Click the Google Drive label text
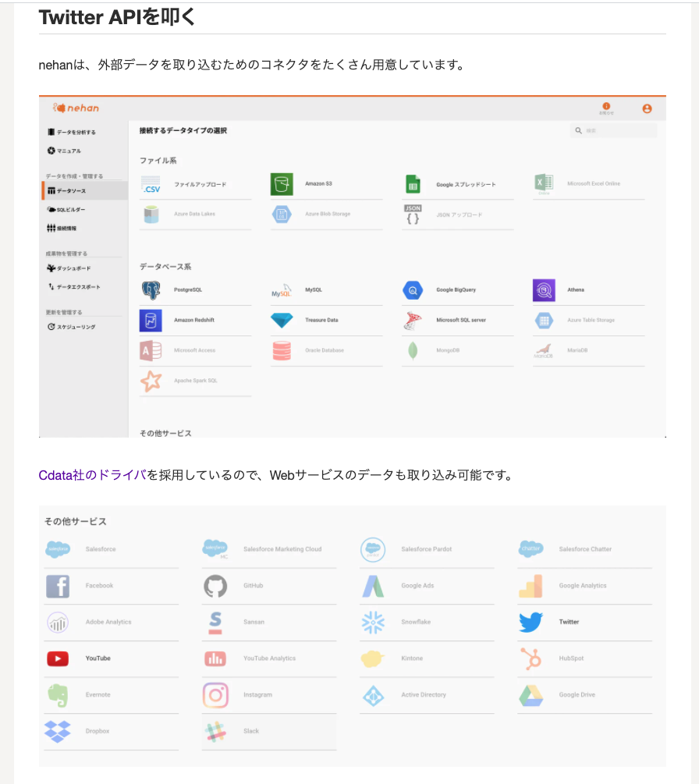699x784 pixels. click(x=577, y=695)
